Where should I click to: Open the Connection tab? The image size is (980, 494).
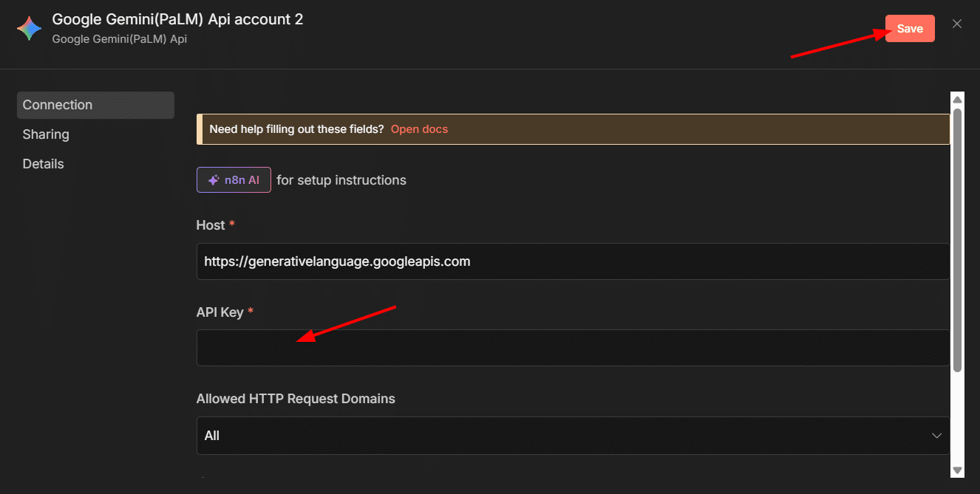pyautogui.click(x=95, y=105)
